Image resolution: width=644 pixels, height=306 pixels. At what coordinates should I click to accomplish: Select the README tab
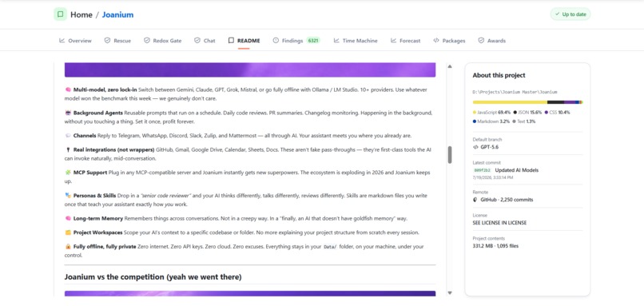pyautogui.click(x=244, y=41)
